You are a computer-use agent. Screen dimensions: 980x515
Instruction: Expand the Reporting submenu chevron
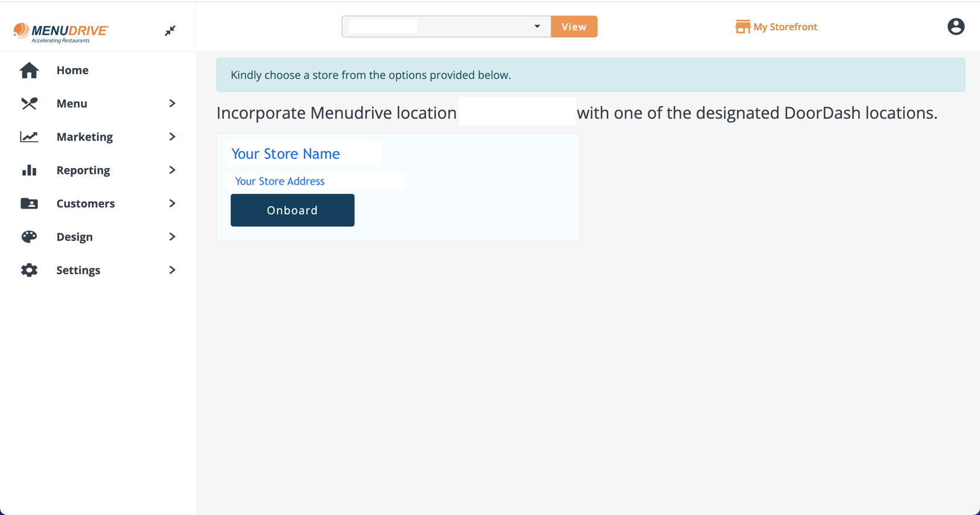(x=172, y=170)
